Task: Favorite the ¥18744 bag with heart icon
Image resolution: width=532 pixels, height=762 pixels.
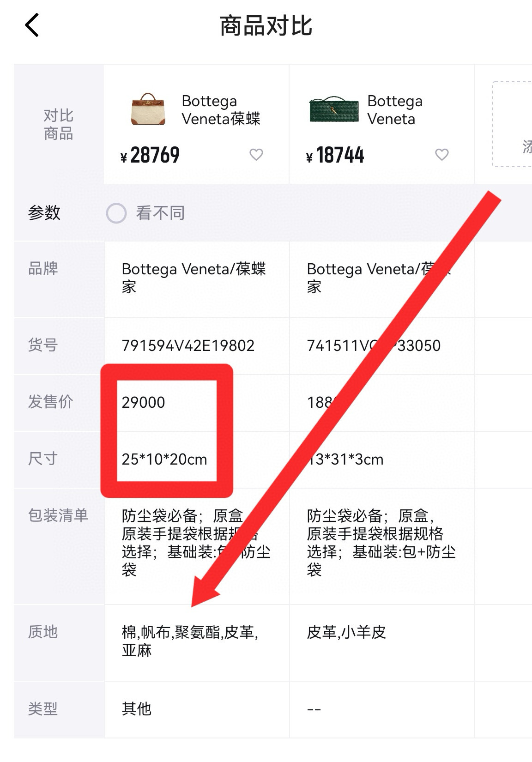Action: (x=442, y=154)
